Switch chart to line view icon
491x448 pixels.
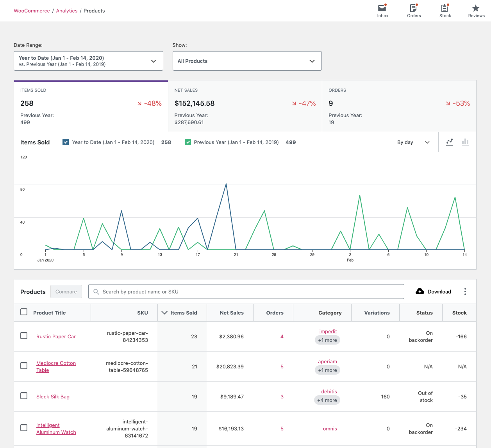450,142
